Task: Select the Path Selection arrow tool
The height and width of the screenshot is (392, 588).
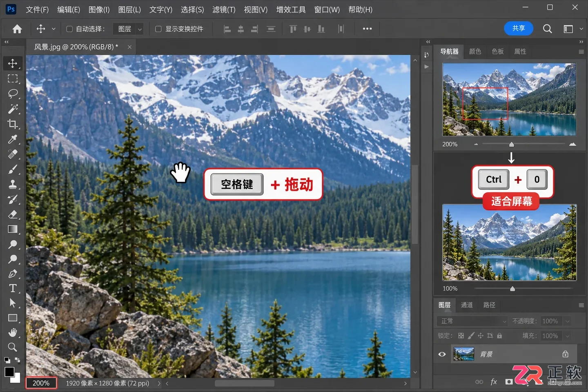Action: coord(13,303)
